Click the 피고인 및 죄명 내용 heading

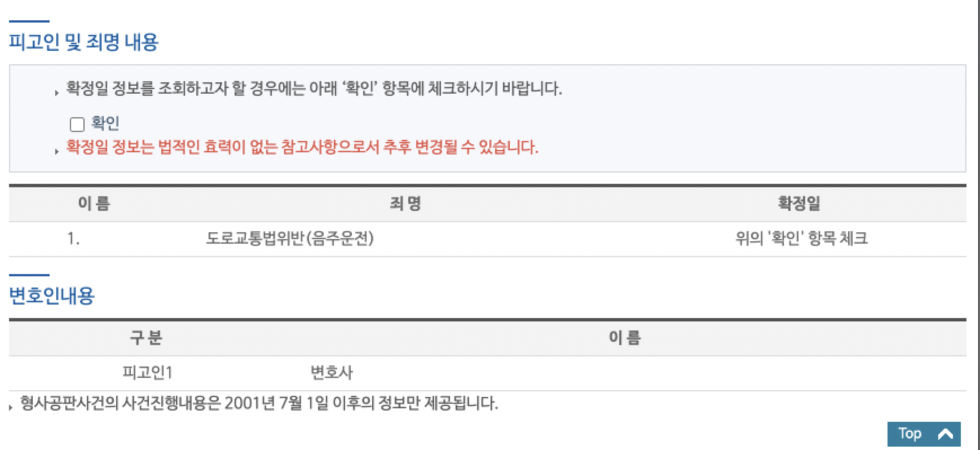83,42
